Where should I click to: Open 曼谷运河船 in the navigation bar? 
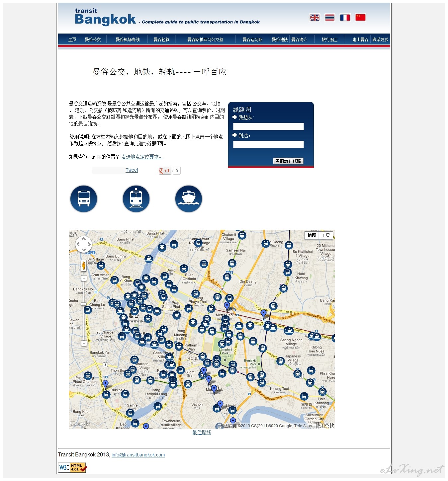click(x=252, y=40)
